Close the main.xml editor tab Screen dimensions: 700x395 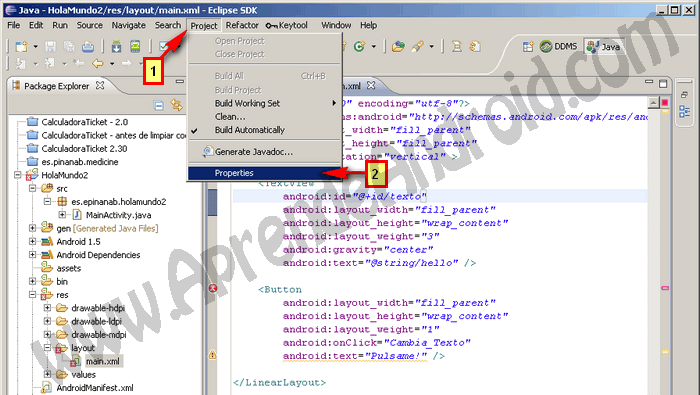(x=371, y=85)
